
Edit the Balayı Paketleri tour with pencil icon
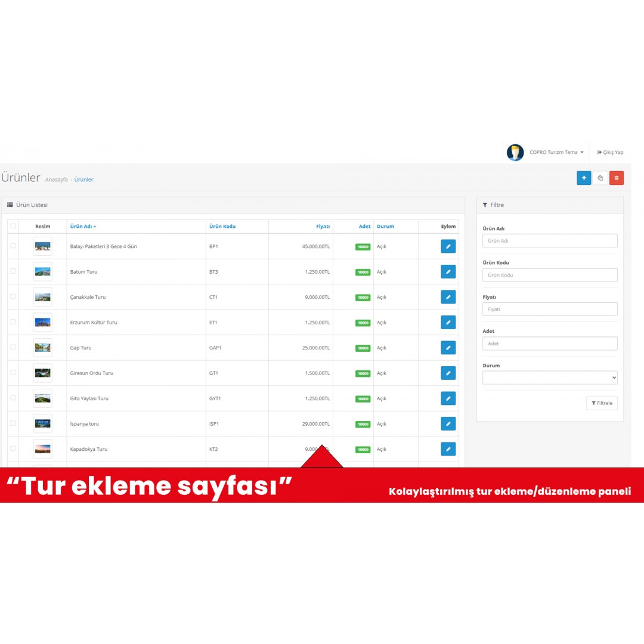[448, 246]
